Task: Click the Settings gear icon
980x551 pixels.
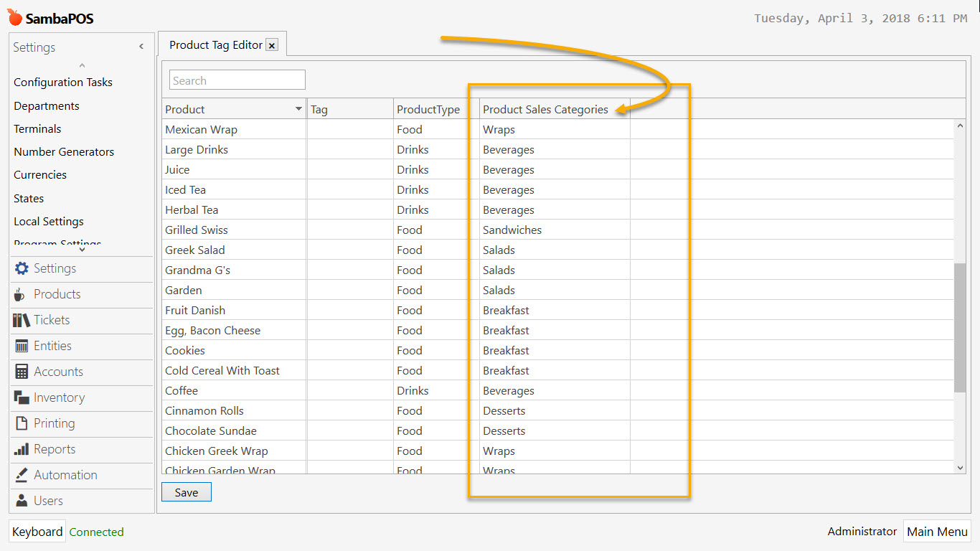Action: (x=22, y=268)
